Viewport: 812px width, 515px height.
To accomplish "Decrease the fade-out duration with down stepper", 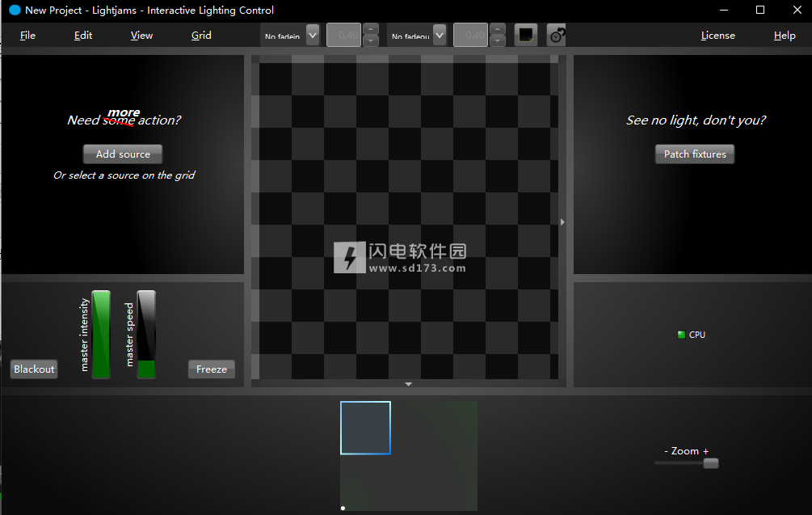I will tap(497, 41).
